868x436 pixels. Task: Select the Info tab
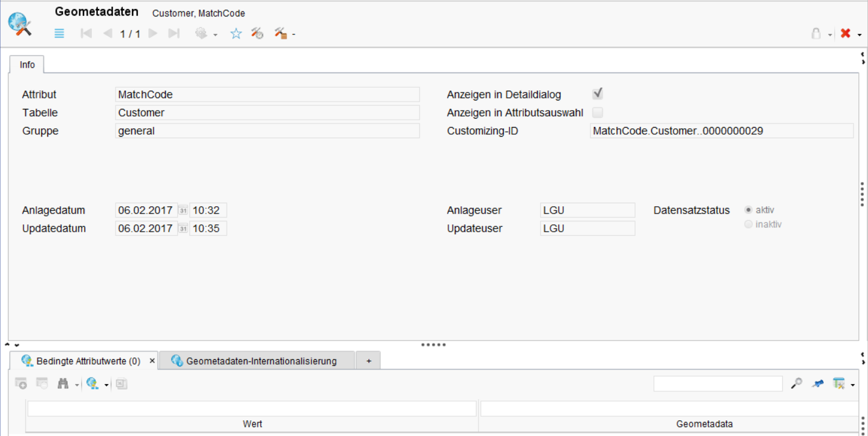coord(27,65)
